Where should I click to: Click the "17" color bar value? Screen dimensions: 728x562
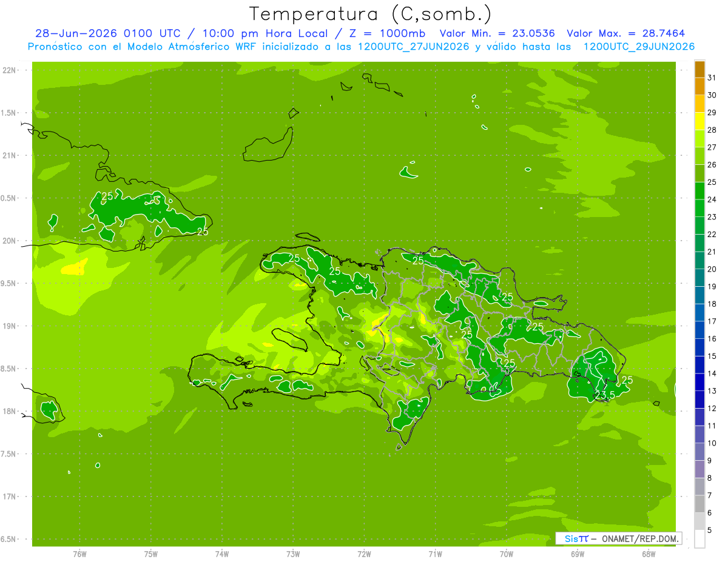712,321
